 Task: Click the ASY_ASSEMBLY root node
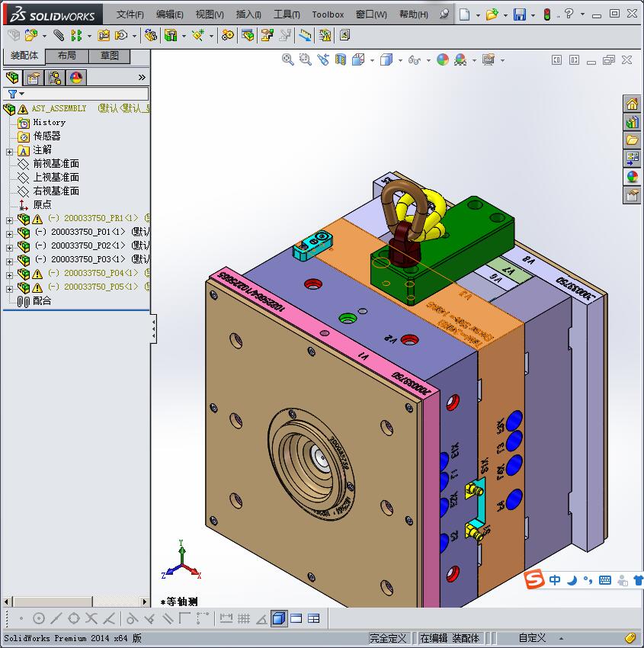[x=59, y=108]
